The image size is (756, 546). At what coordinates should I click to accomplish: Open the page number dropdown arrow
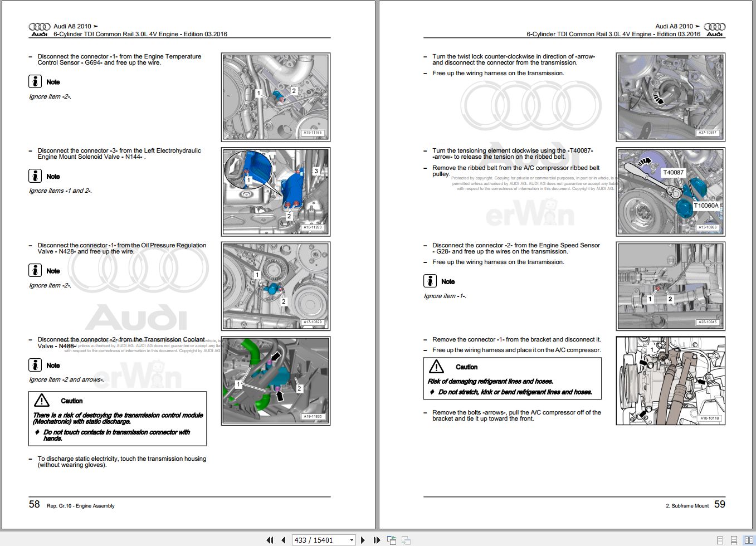(352, 540)
